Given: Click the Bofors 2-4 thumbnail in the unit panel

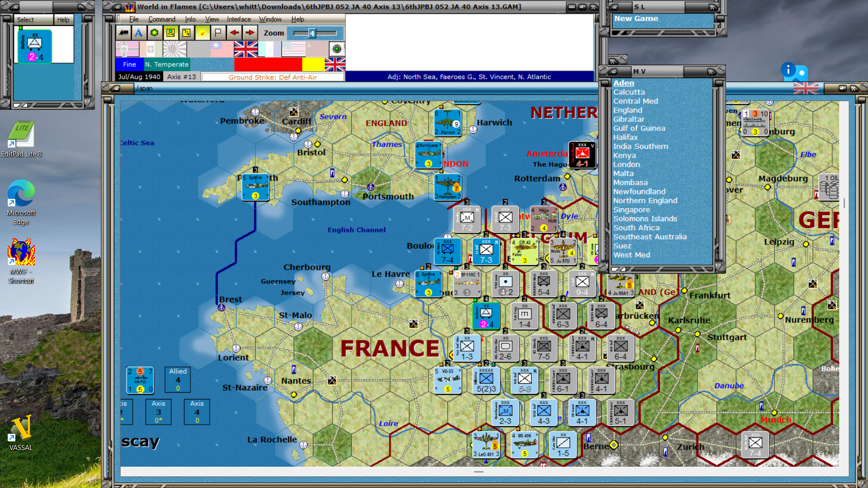Looking at the screenshot, I should pyautogui.click(x=35, y=46).
